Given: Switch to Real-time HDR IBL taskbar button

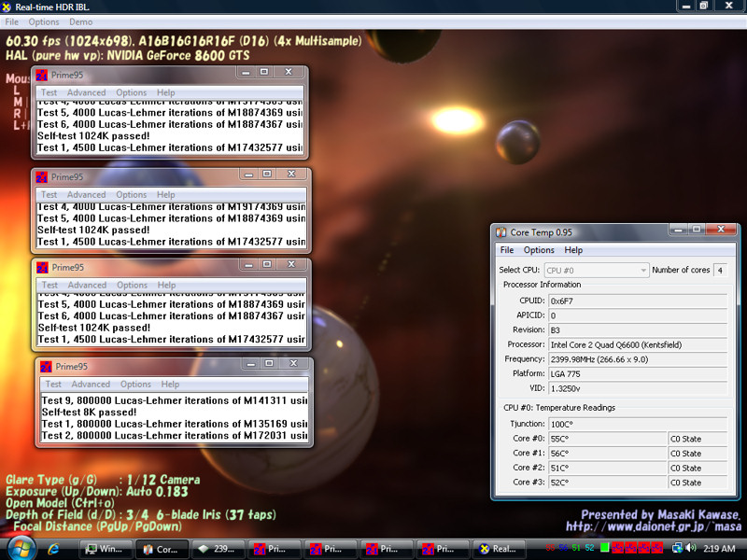Looking at the screenshot, I should tap(499, 549).
